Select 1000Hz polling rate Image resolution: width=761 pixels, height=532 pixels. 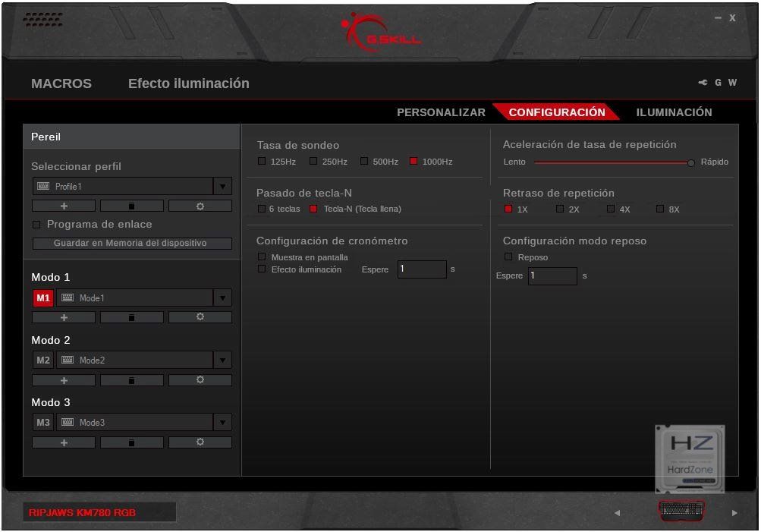tap(414, 161)
